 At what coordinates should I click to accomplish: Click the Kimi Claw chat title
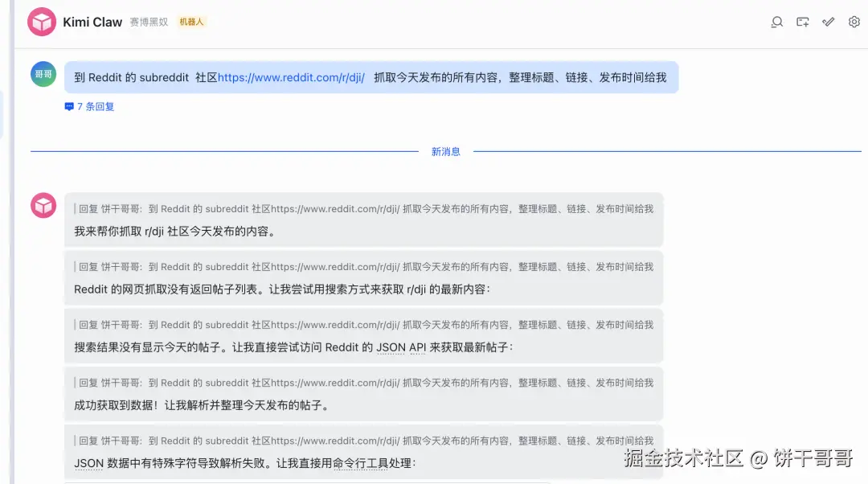point(92,23)
